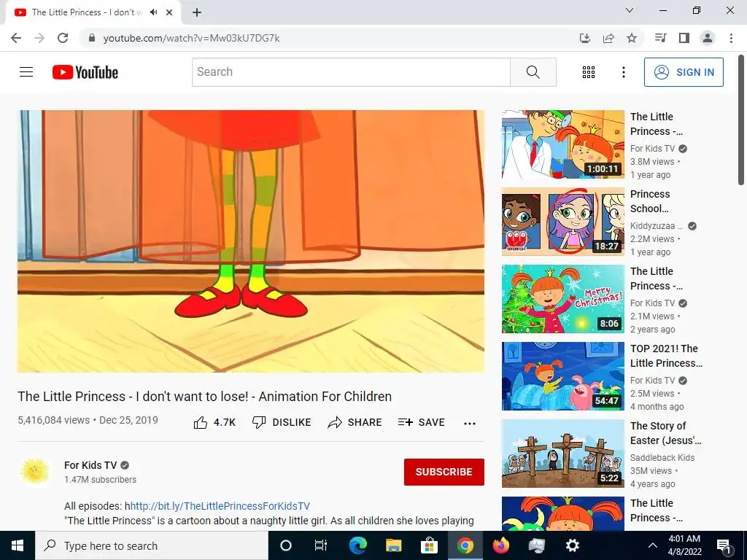Click the video player area
The height and width of the screenshot is (560, 747).
251,241
